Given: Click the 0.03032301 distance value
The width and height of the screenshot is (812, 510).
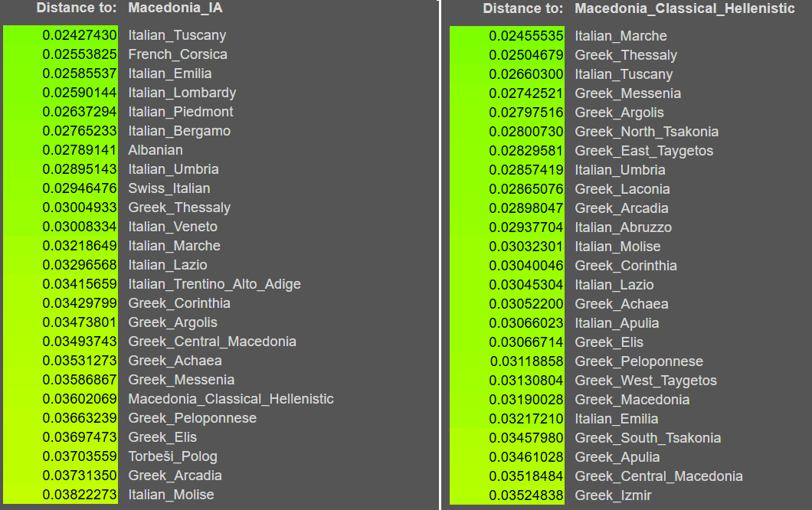Looking at the screenshot, I should [526, 247].
